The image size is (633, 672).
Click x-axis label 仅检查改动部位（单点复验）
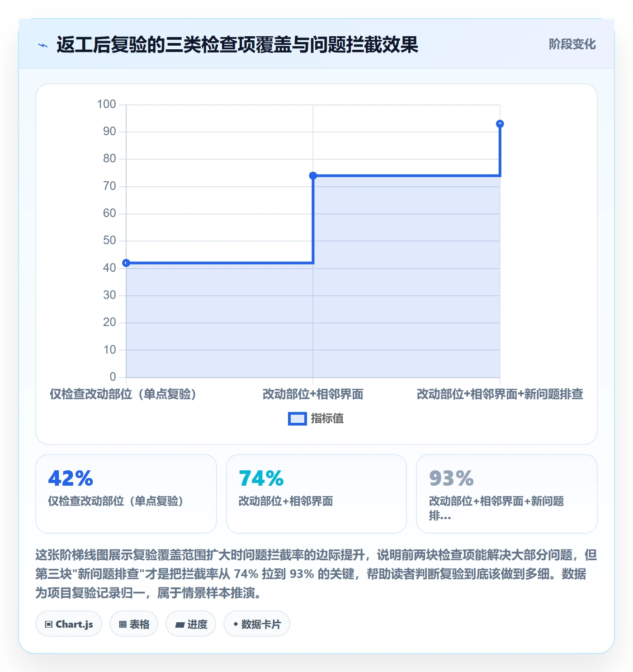(x=123, y=394)
